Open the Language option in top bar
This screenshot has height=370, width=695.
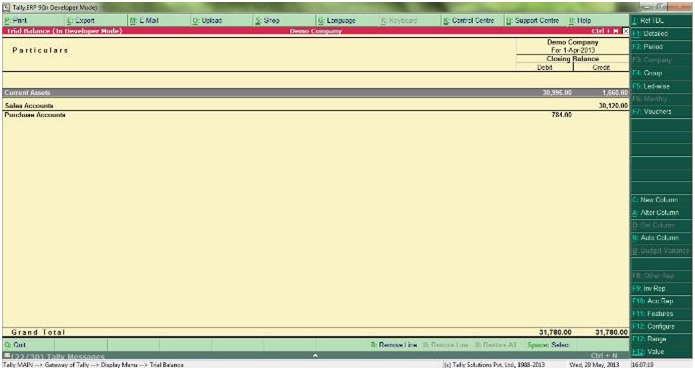point(337,20)
